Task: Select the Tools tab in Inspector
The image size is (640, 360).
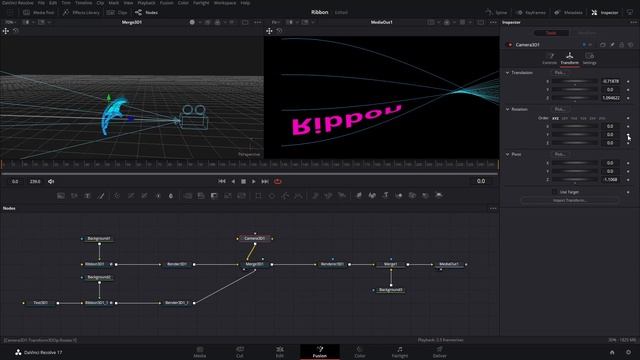Action: [x=551, y=33]
